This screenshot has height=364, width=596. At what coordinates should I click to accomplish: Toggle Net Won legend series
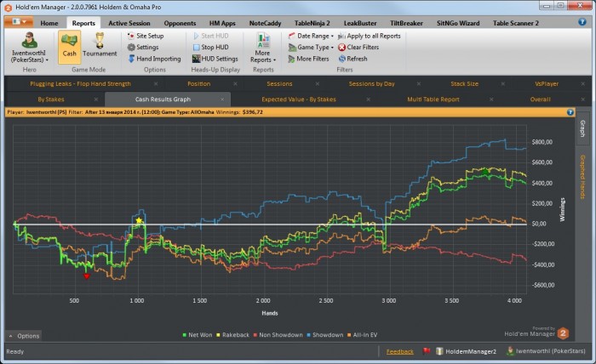tap(198, 335)
